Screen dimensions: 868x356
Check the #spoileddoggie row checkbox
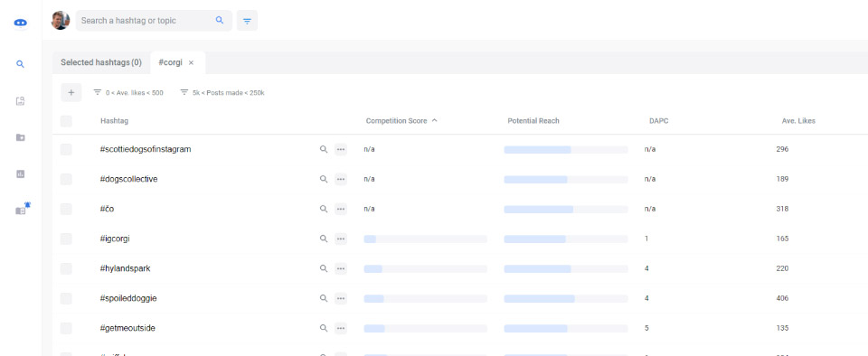[x=66, y=298]
